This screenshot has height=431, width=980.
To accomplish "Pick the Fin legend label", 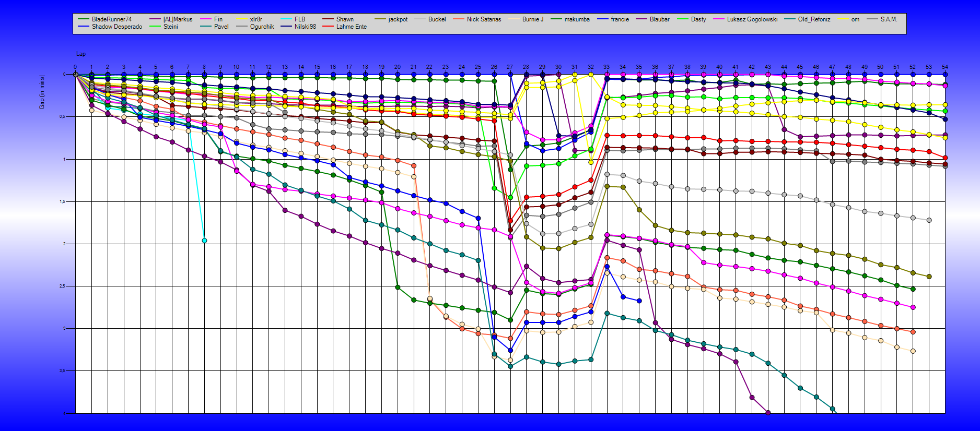I will tap(218, 19).
